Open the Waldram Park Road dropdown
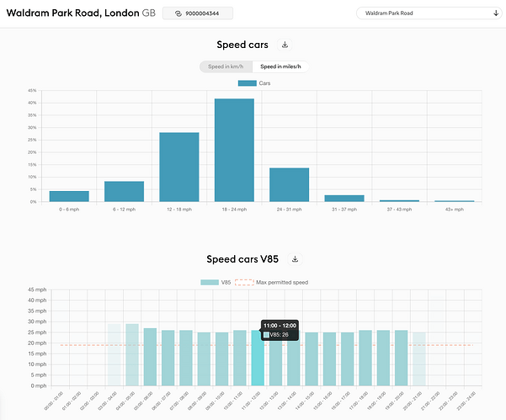 (x=429, y=13)
